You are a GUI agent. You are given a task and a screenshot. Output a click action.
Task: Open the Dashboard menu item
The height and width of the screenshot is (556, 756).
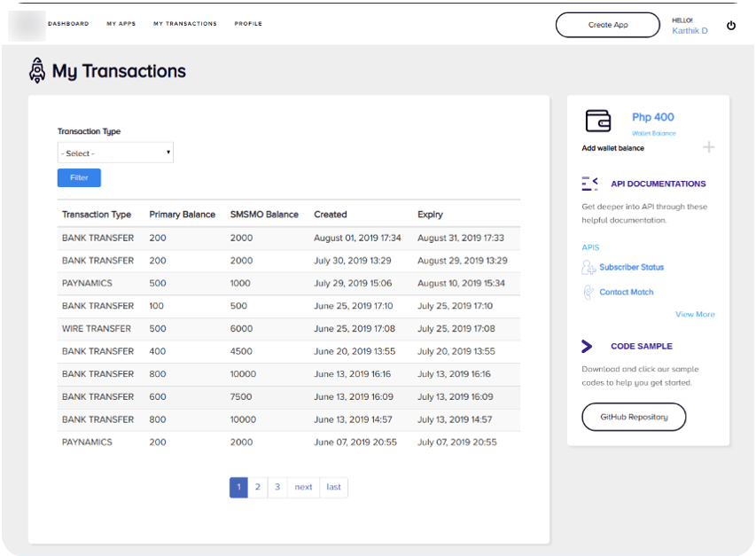(x=68, y=24)
